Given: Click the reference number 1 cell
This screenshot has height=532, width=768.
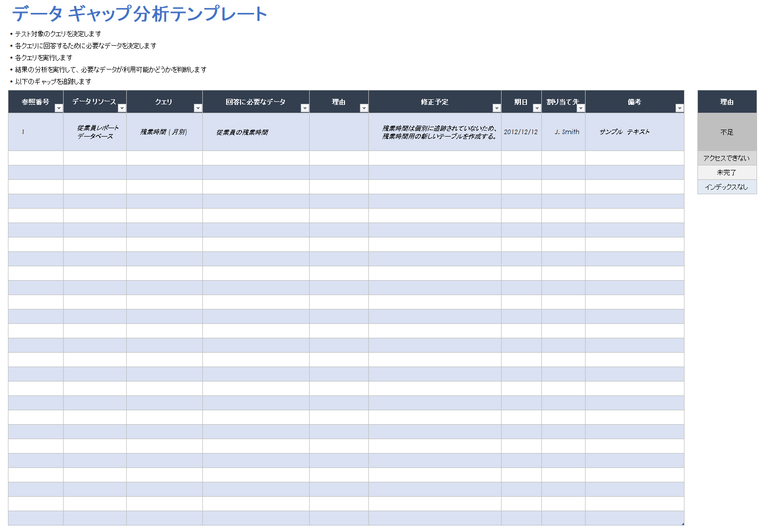Looking at the screenshot, I should (x=36, y=132).
